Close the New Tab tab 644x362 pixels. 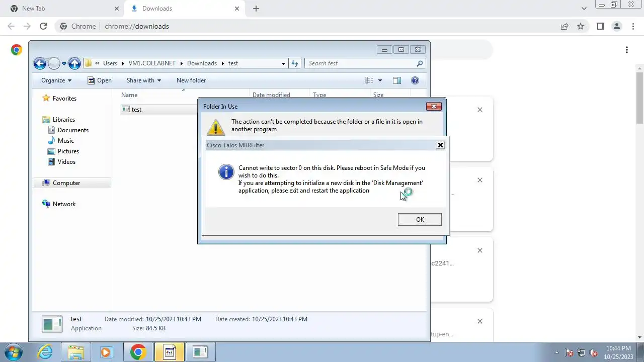pos(117,9)
